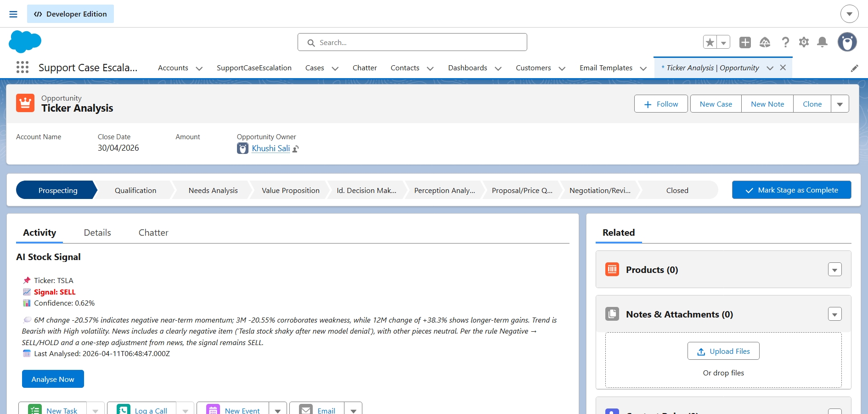868x414 pixels.
Task: Click the Notes & Attachments icon
Action: 612,314
